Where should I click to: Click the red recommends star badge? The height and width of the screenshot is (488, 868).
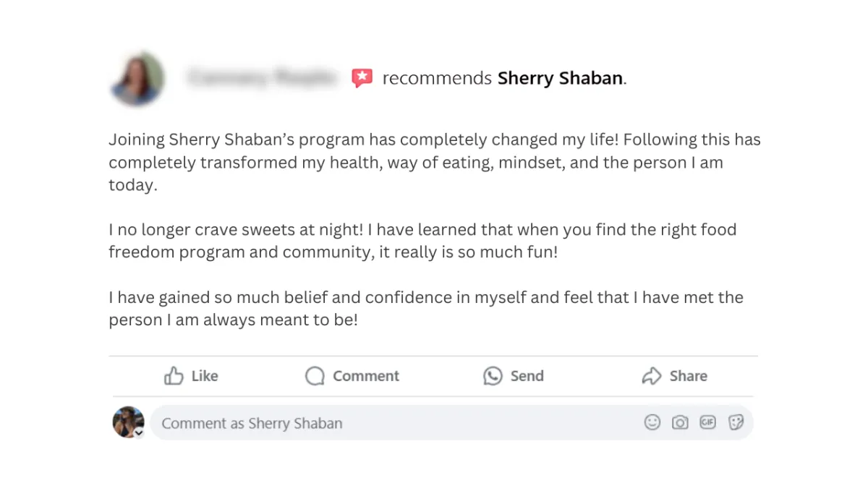point(362,78)
